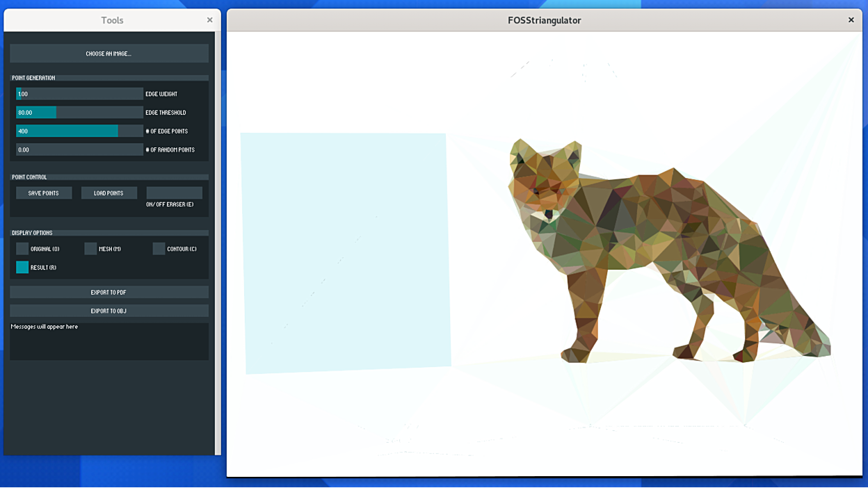Screen dimensions: 868x488
Task: Uncheck the Result (R) display checkbox
Action: [23, 268]
